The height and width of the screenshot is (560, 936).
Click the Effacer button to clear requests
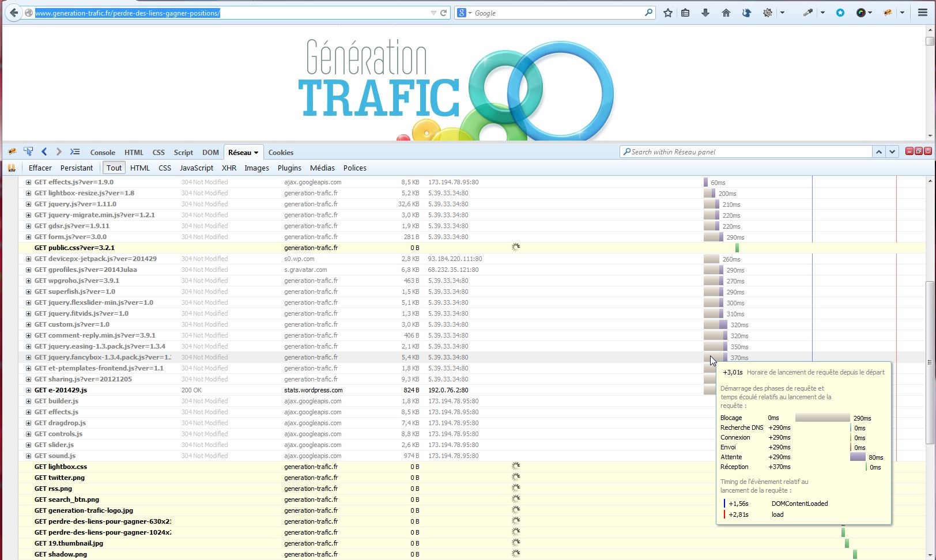tap(40, 168)
